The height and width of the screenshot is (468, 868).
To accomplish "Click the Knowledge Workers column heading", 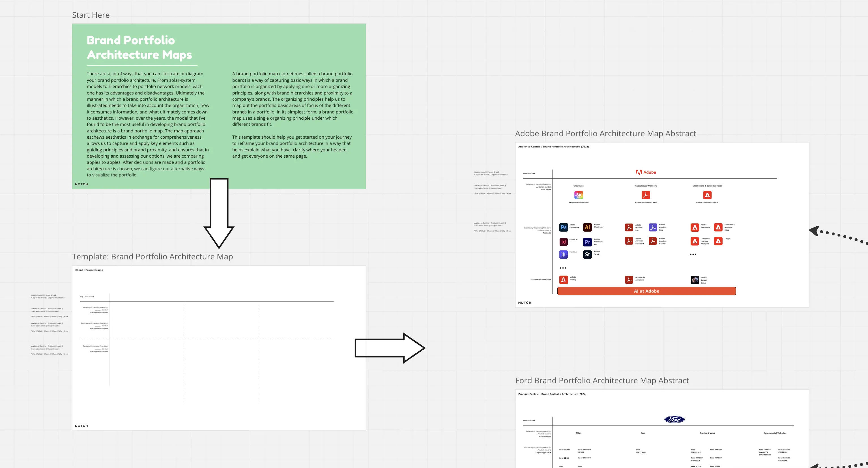I will [x=646, y=186].
